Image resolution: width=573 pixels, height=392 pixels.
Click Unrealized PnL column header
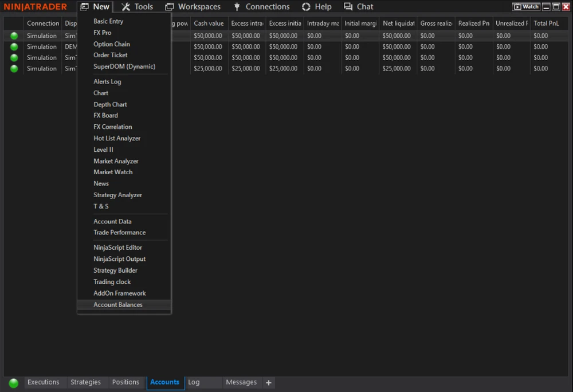[x=512, y=23]
